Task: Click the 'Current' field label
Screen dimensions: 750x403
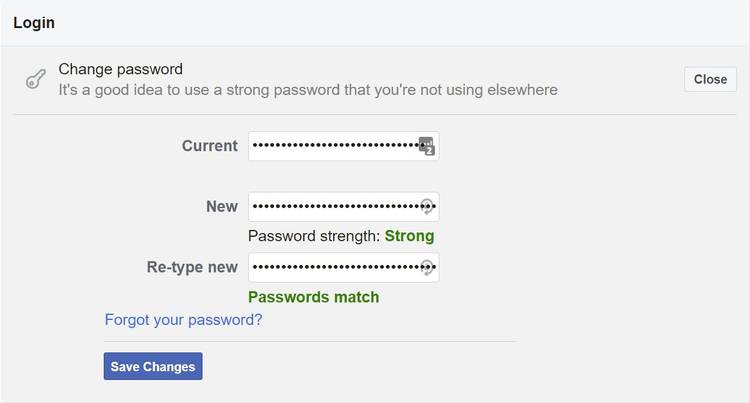Action: coord(210,146)
